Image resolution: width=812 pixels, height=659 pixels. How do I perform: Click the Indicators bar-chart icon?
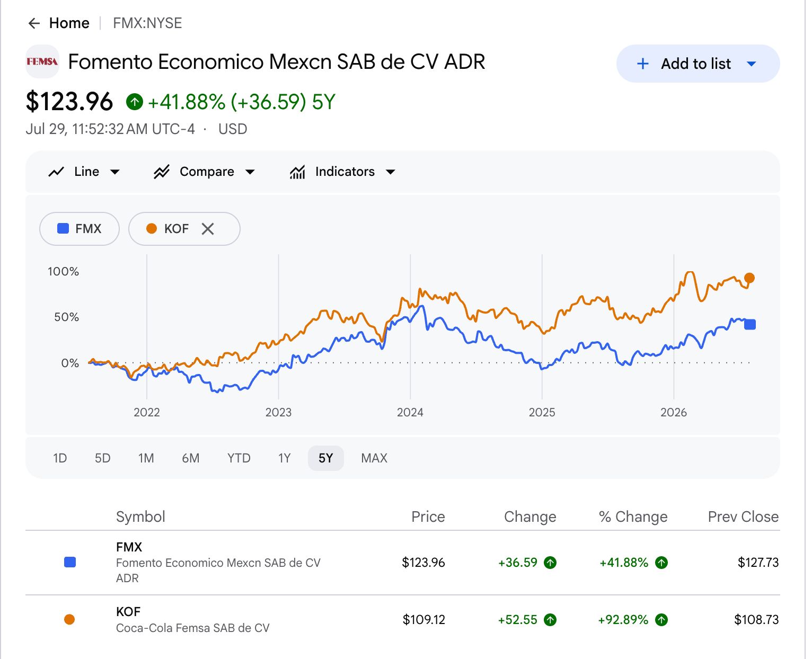coord(297,172)
